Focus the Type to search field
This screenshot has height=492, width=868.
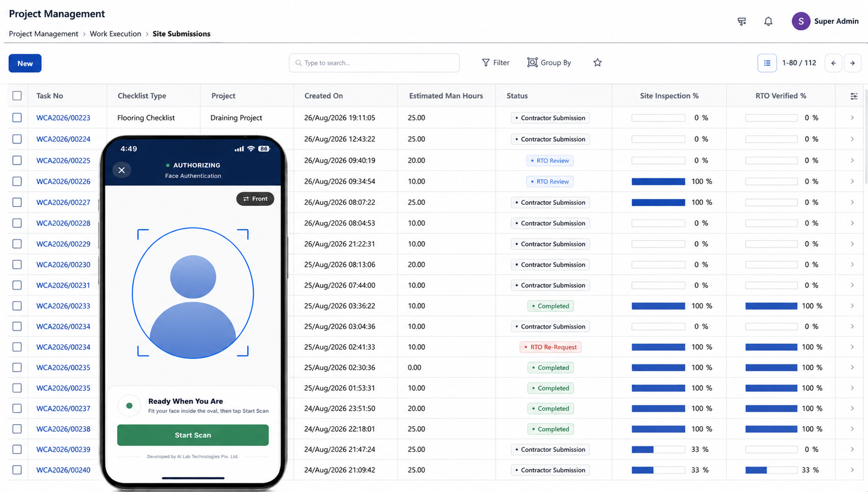point(374,63)
